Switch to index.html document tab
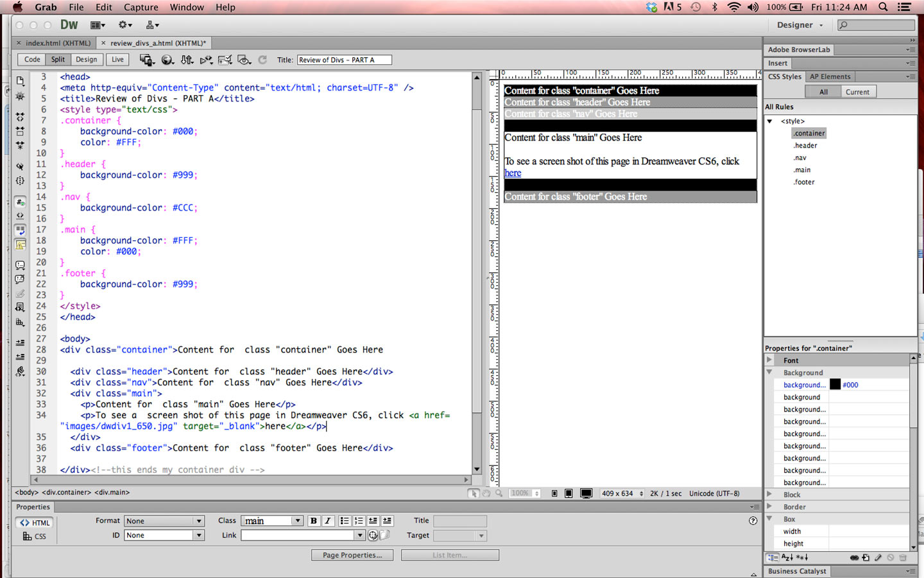Screen dimensions: 924x578 point(58,43)
